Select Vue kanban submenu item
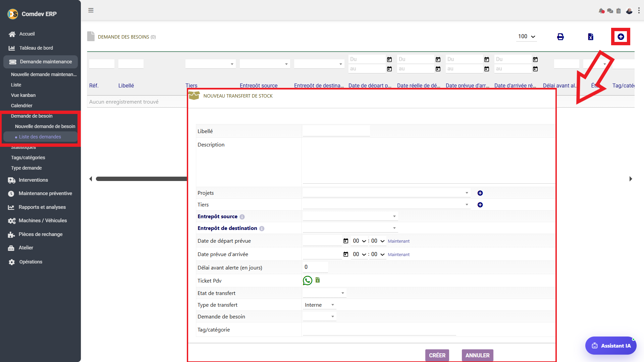The width and height of the screenshot is (644, 362). point(23,95)
